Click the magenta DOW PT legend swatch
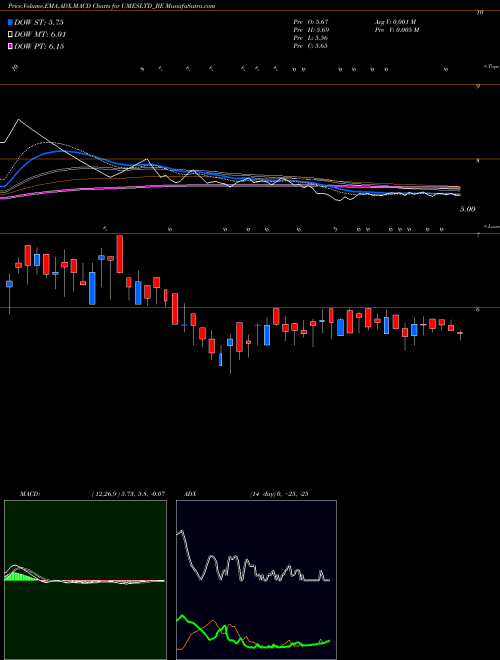The height and width of the screenshot is (660, 500). point(11,46)
